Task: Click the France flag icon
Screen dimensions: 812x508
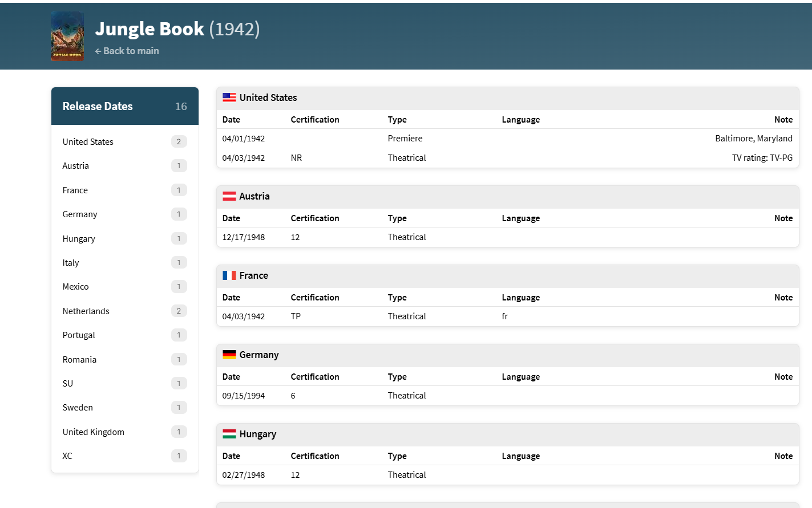Action: [229, 275]
